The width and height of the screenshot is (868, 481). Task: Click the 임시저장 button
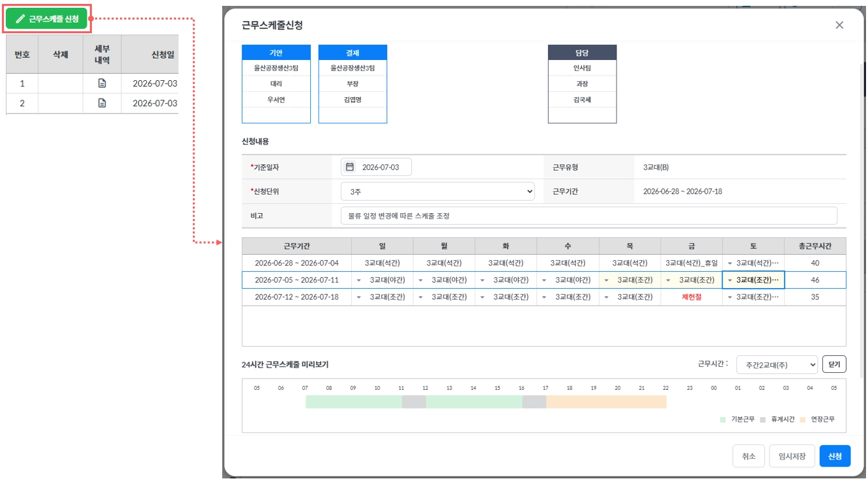(792, 456)
